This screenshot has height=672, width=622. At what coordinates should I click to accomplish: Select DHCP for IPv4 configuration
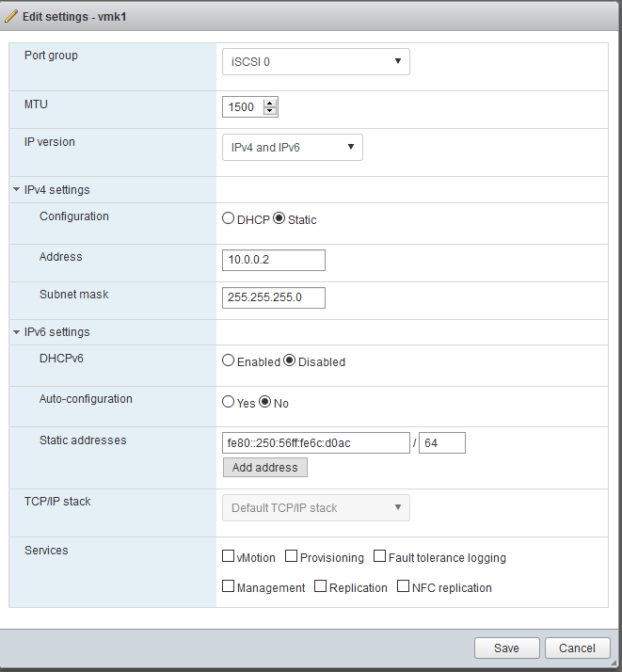click(x=228, y=218)
